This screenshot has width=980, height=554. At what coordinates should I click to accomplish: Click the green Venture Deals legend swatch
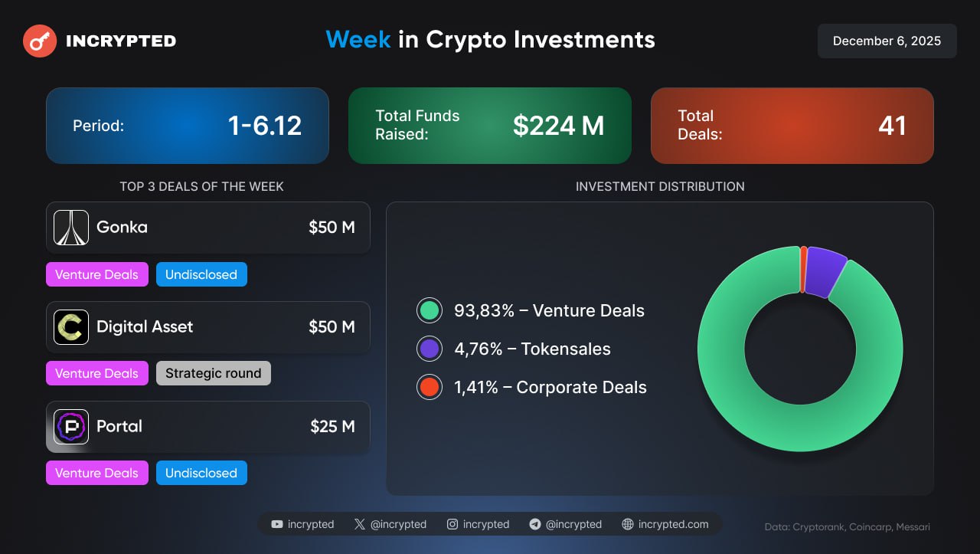tap(430, 310)
